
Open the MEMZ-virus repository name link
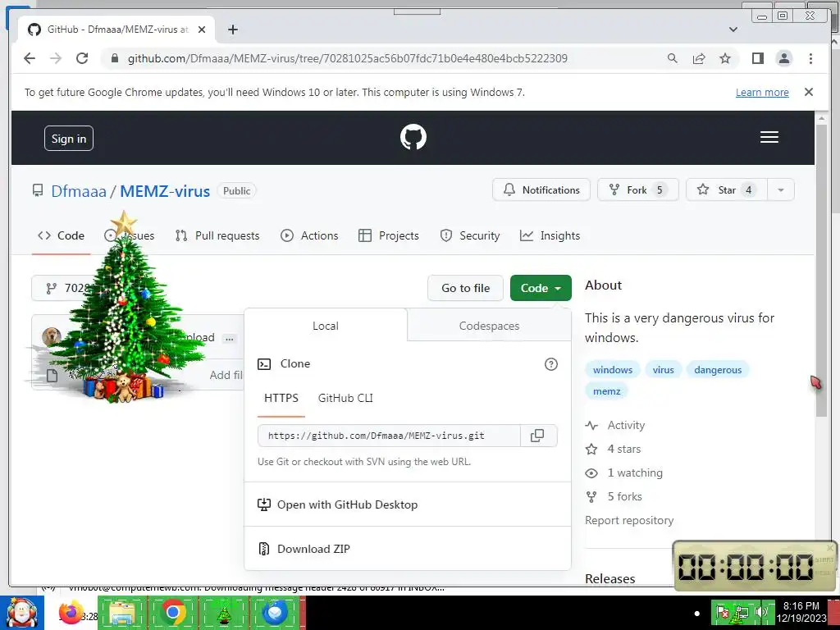165,191
